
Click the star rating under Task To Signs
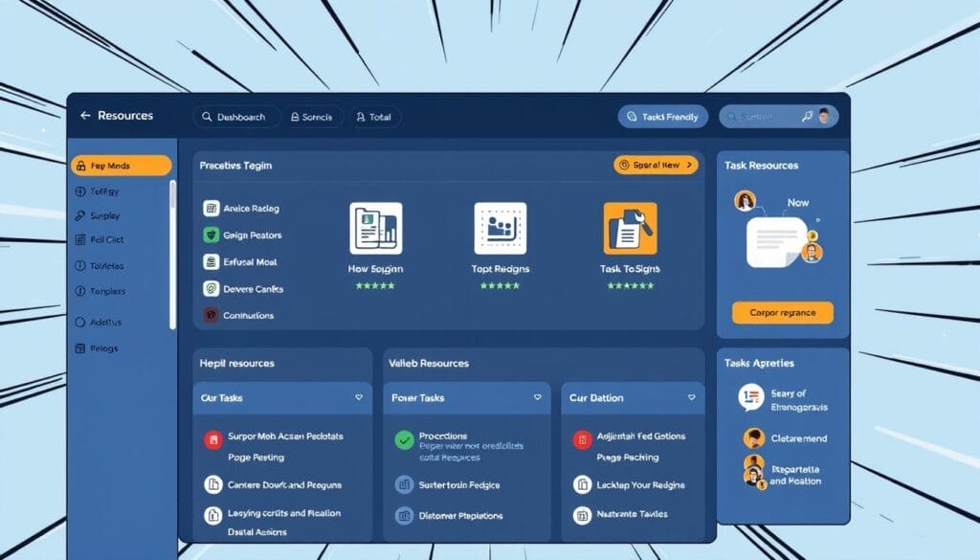pos(631,285)
